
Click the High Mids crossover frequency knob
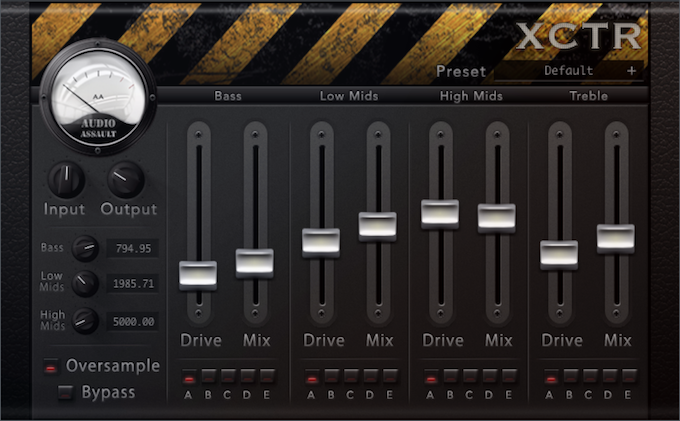point(85,321)
